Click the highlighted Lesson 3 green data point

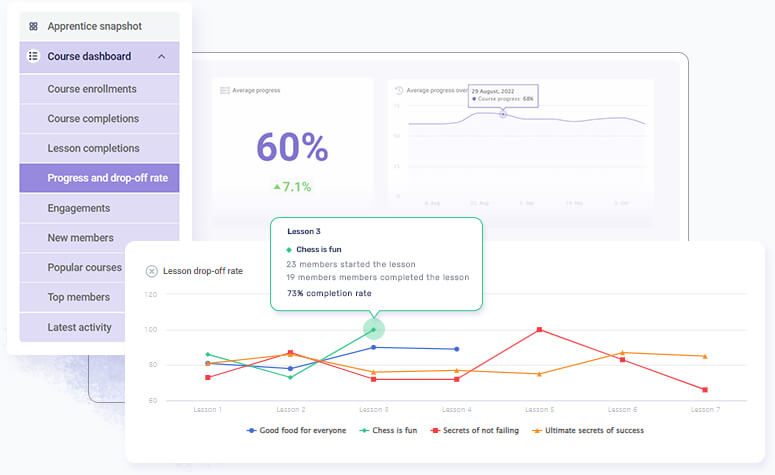point(374,329)
